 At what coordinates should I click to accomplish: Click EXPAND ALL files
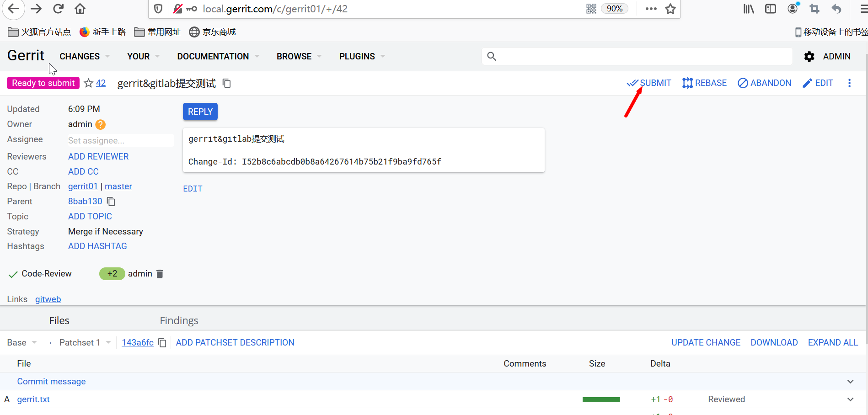point(833,342)
